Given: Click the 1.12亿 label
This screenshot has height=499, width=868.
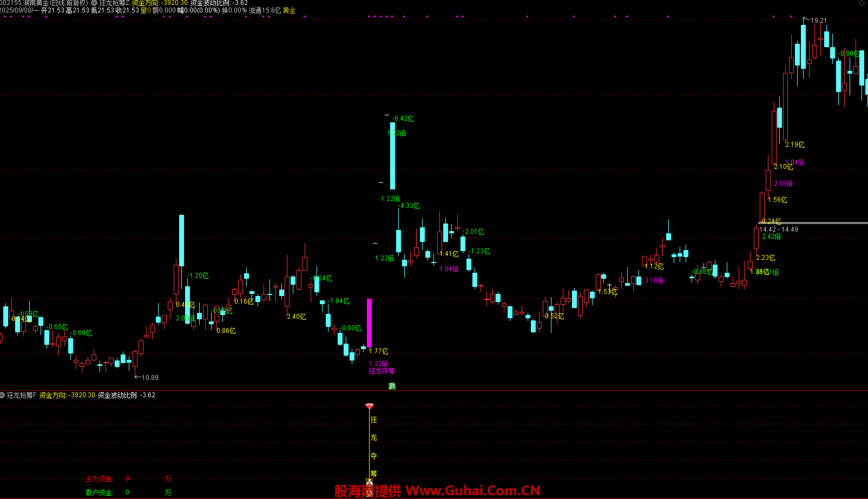Looking at the screenshot, I should [x=654, y=266].
